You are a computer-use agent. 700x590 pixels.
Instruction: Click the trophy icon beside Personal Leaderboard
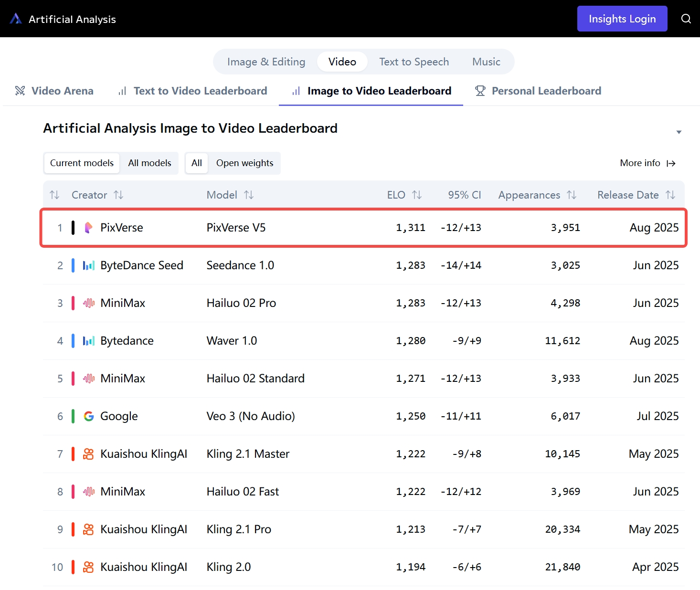[x=480, y=90]
